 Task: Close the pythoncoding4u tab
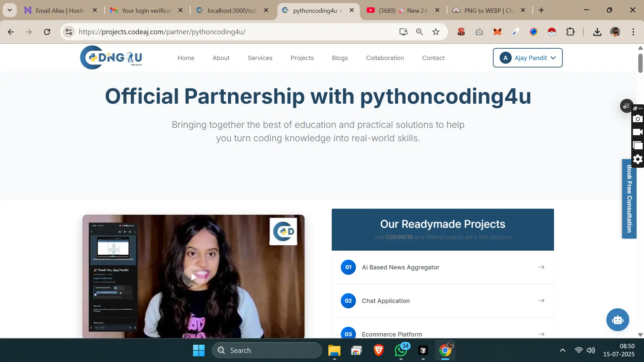352,10
